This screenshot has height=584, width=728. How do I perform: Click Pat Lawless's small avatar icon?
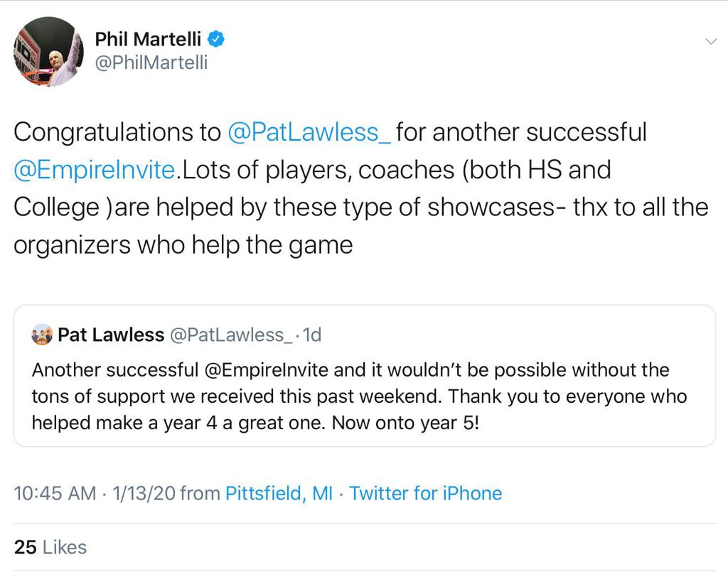43,335
